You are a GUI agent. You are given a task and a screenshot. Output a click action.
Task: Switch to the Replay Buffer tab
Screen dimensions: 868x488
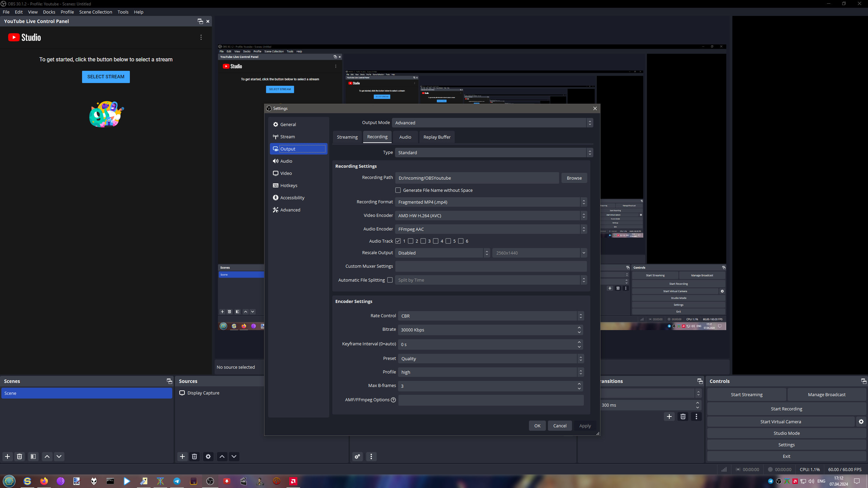[x=437, y=137]
